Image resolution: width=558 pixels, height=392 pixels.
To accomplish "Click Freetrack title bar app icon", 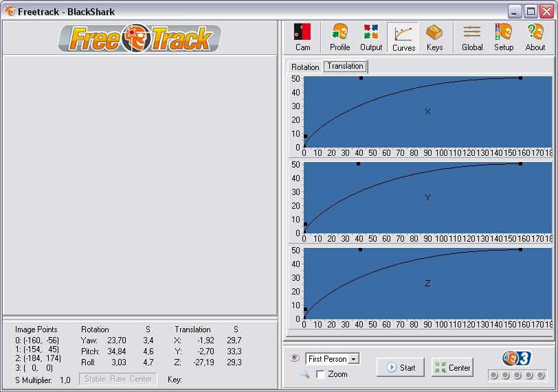I will (x=10, y=11).
